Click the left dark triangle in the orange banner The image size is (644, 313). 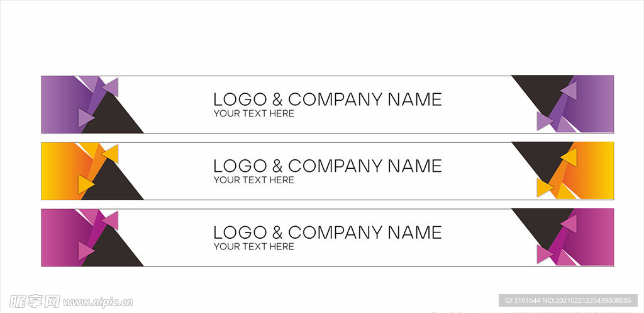click(115, 185)
